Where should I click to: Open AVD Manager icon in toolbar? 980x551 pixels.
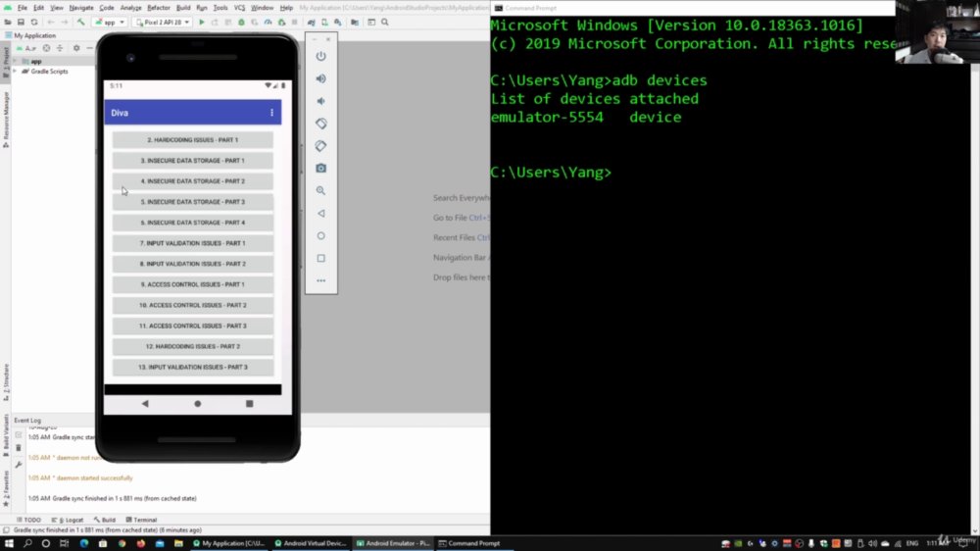pos(324,22)
